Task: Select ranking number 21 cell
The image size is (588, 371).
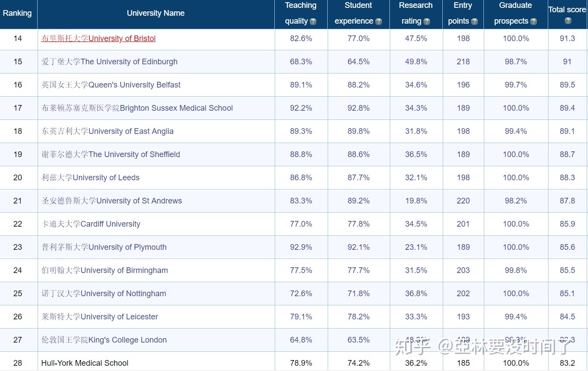Action: tap(18, 201)
